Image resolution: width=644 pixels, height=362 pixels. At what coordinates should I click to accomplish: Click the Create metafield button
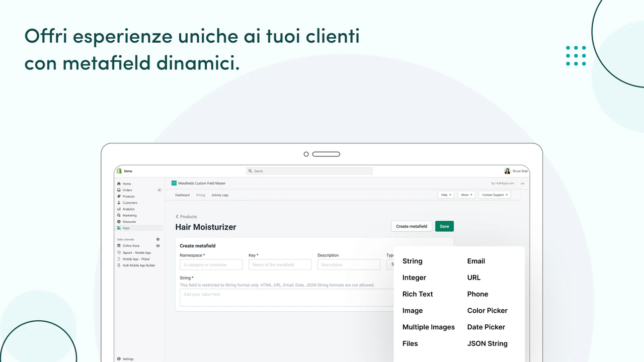(x=412, y=226)
